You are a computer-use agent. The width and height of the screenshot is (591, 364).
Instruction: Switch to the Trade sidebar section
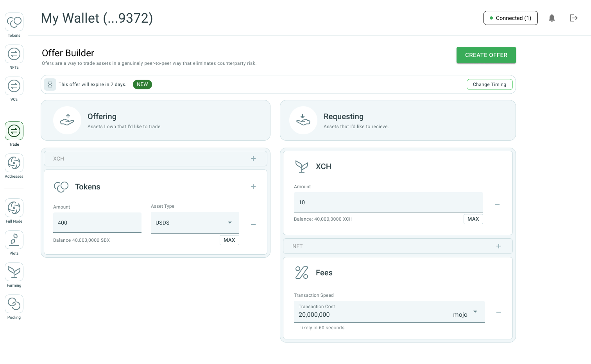pos(14,131)
